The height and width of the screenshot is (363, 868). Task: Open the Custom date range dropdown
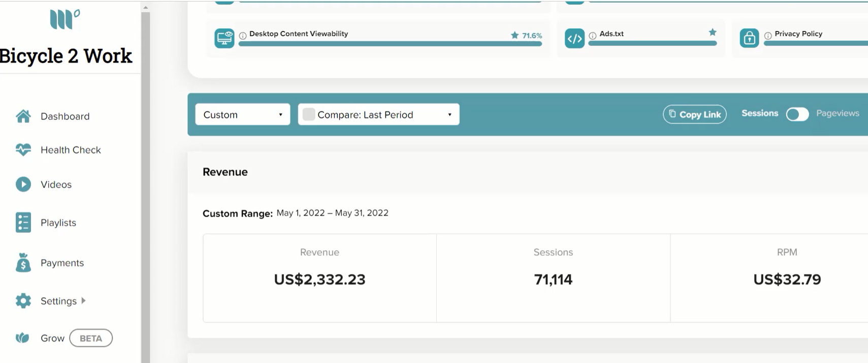pyautogui.click(x=243, y=114)
